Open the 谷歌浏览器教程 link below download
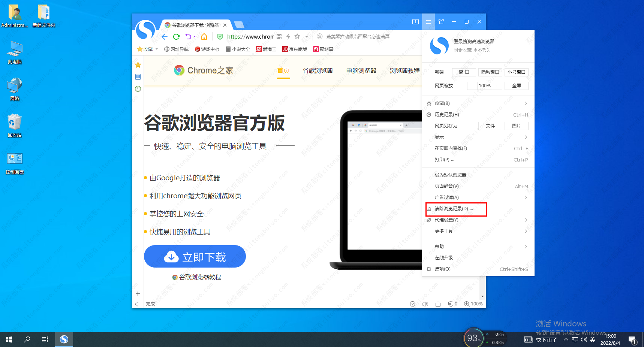This screenshot has height=347, width=644. [197, 277]
